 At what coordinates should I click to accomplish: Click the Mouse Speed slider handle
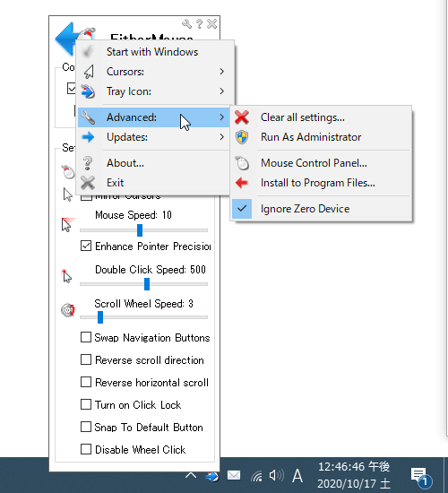pos(140,230)
